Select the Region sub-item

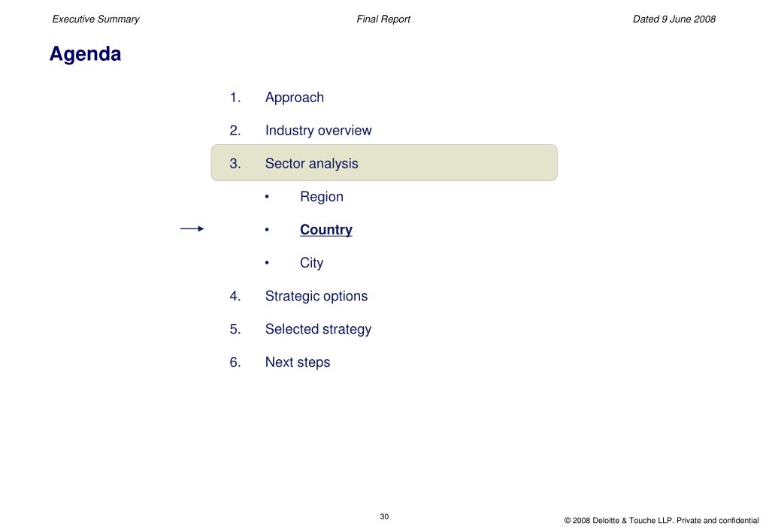321,197
